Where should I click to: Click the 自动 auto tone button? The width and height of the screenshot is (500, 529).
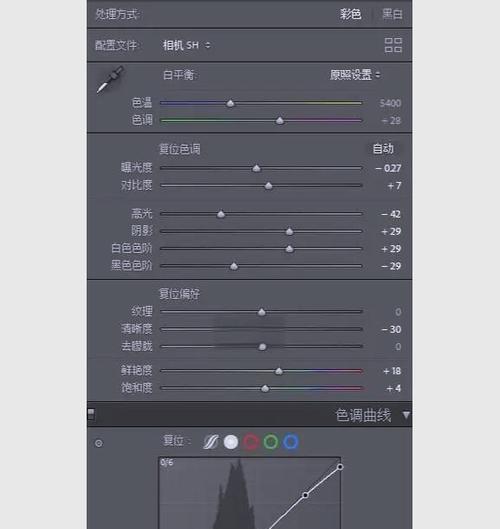click(x=383, y=149)
